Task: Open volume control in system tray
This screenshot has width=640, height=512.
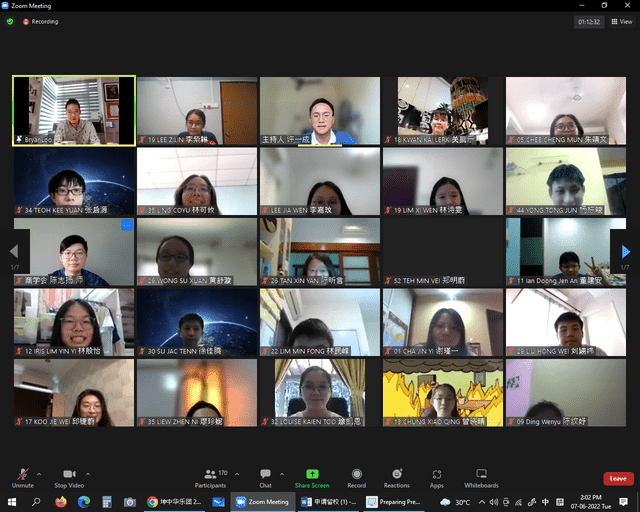Action: [x=494, y=502]
